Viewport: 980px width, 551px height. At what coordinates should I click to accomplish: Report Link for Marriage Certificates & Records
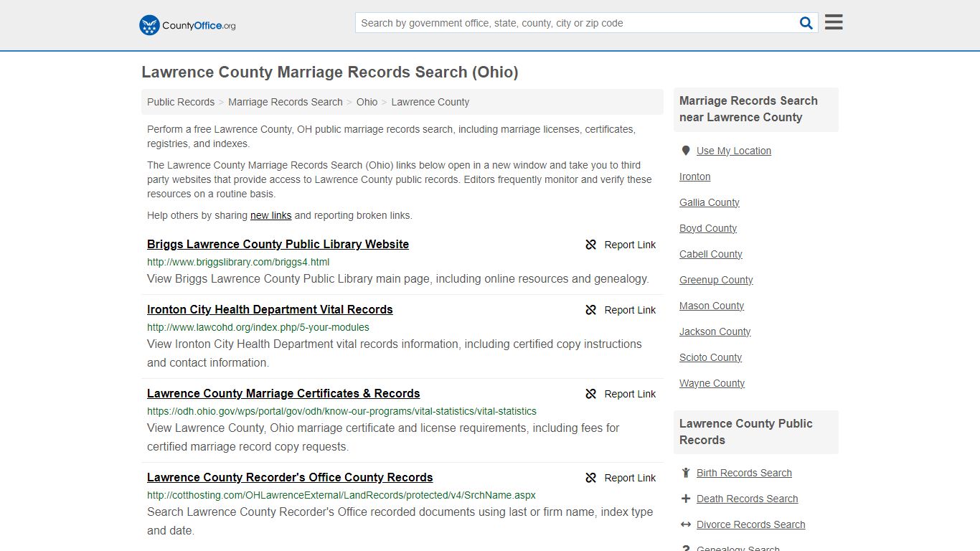pyautogui.click(x=630, y=394)
